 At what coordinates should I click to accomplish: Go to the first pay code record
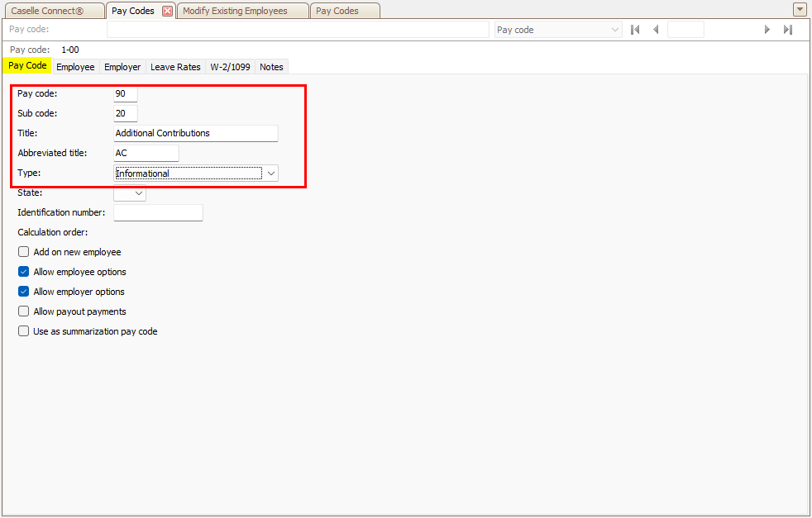tap(635, 30)
